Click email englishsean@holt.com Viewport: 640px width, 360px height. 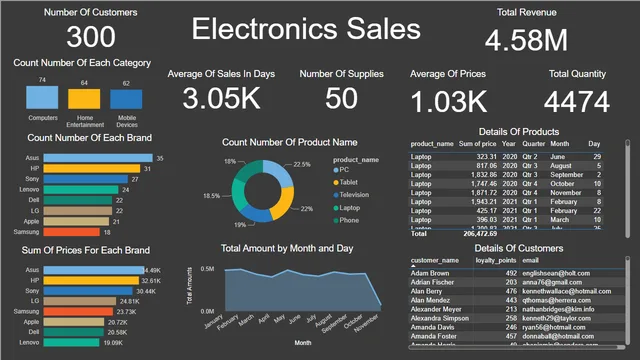pos(556,273)
